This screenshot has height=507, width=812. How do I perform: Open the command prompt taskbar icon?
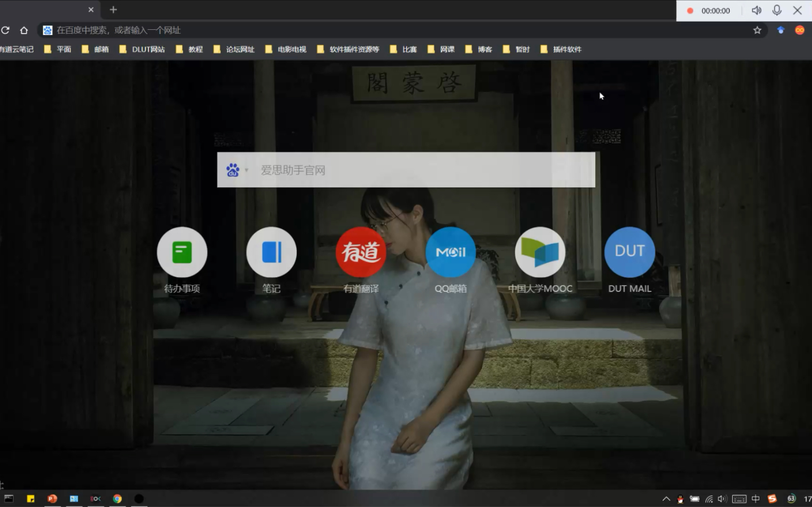pos(9,498)
